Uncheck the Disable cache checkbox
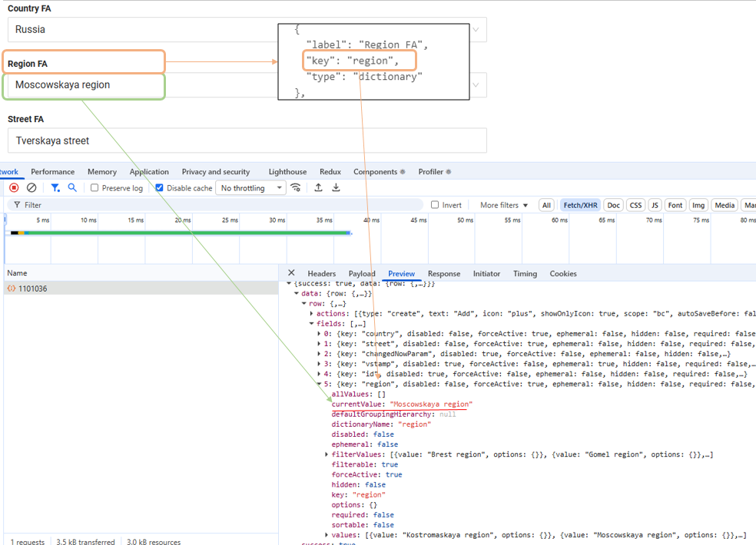The image size is (756, 545). tap(159, 188)
